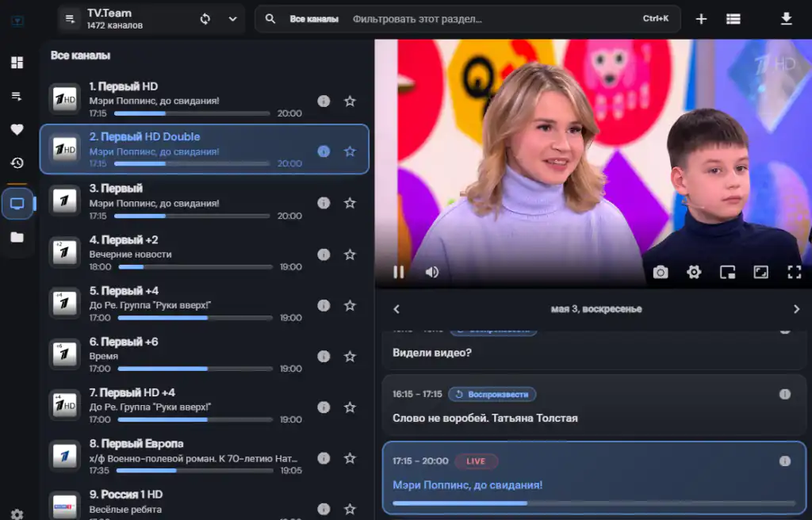Go to previous day in program guide
This screenshot has width=812, height=520.
click(x=396, y=309)
